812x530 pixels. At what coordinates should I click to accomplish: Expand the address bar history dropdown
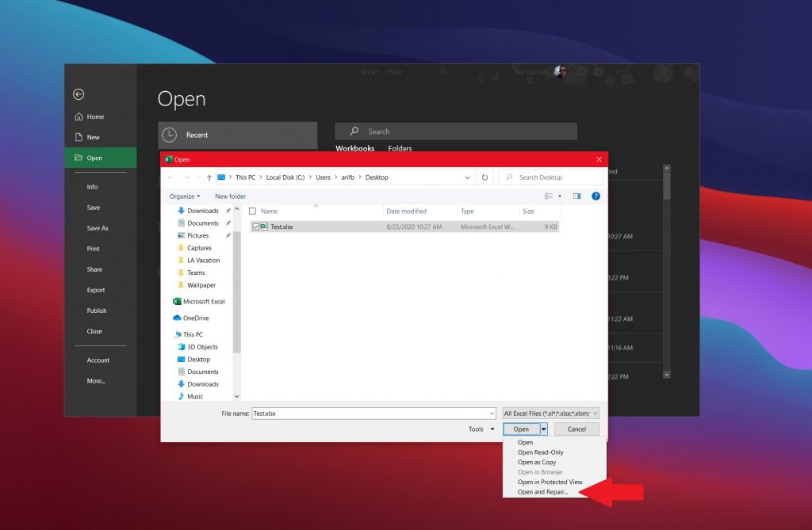click(467, 177)
